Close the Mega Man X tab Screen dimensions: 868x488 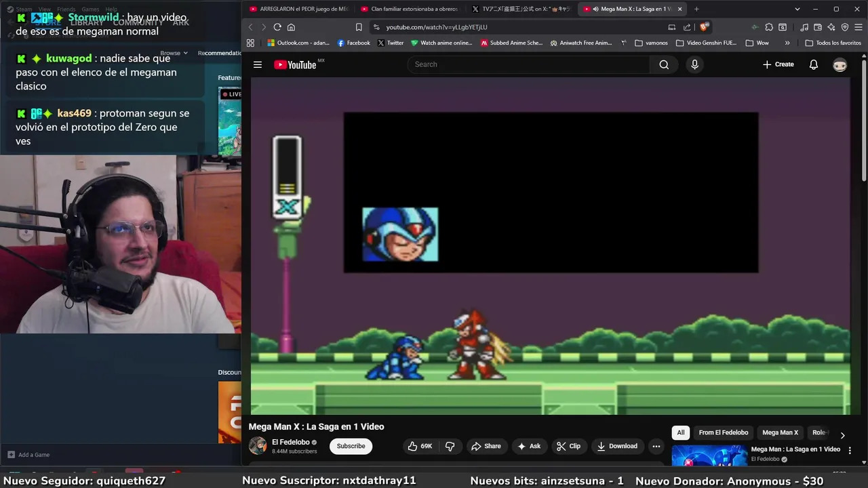(679, 9)
